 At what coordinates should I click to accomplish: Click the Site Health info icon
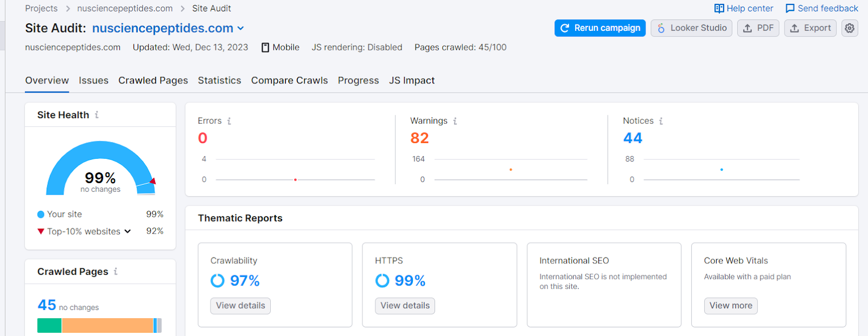(x=97, y=115)
